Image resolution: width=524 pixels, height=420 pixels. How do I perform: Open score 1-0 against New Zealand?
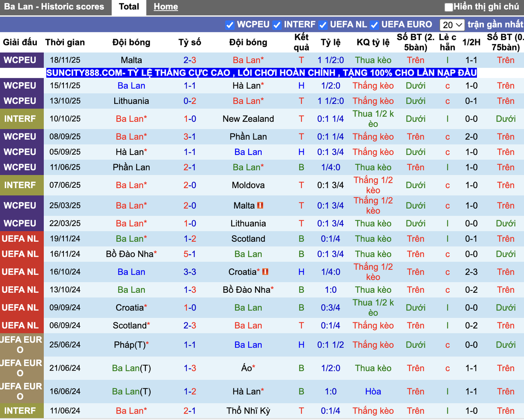190,119
